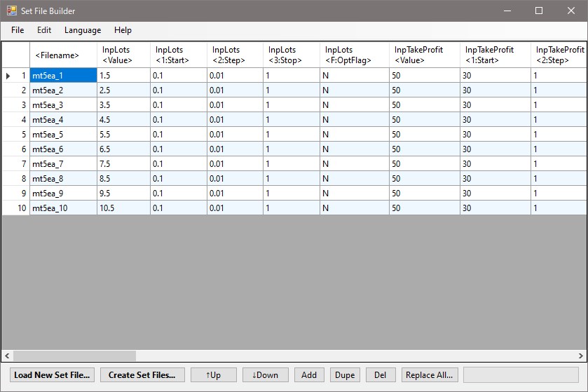Click the InpLots value cell 1.5

pos(123,76)
